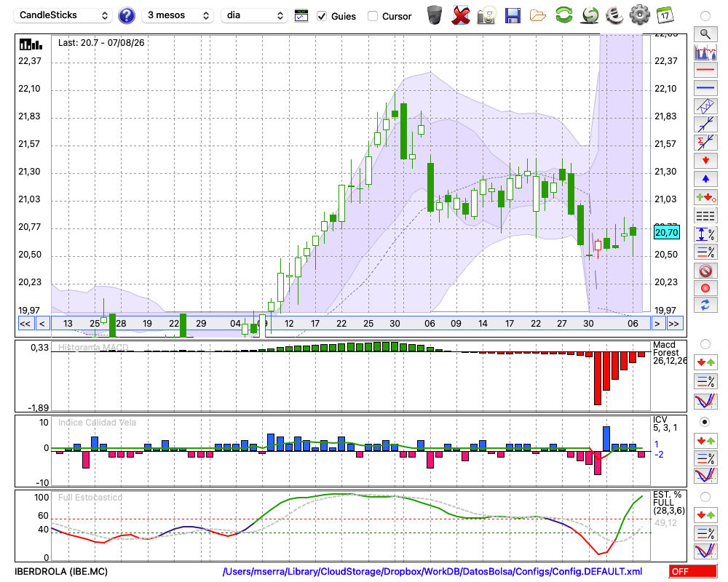Click the green refresh arrows icon
This screenshot has width=728, height=582.
(x=563, y=15)
